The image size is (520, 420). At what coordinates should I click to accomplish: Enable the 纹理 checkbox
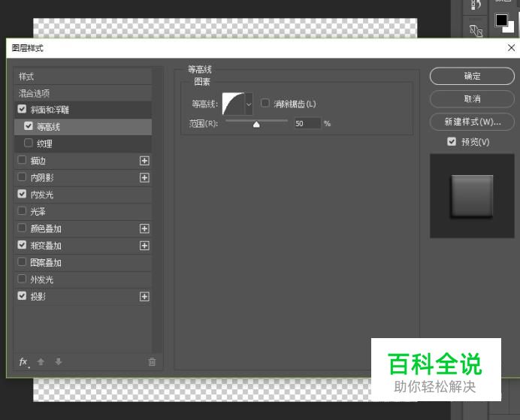(29, 143)
